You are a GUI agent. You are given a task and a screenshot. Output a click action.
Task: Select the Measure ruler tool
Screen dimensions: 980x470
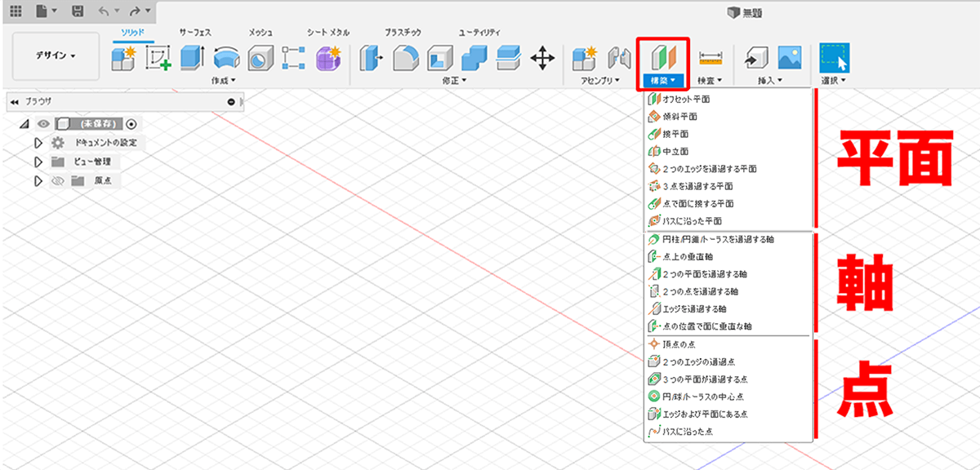click(x=711, y=58)
